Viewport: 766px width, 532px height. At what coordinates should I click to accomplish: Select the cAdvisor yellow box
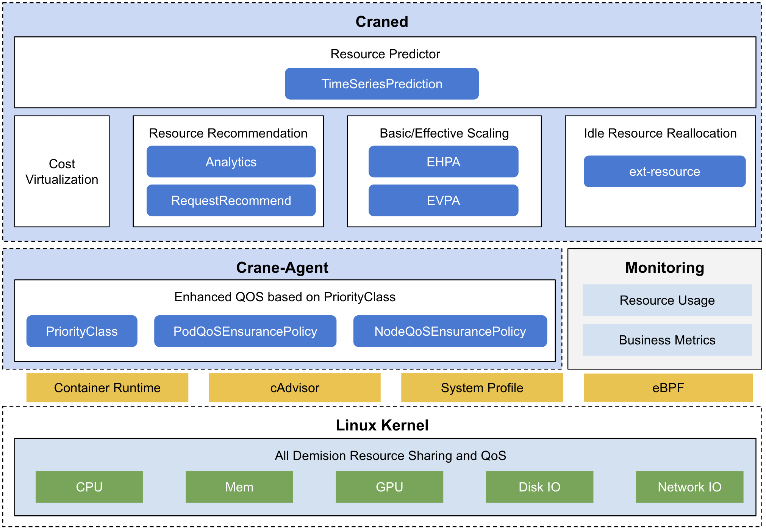[x=294, y=388]
